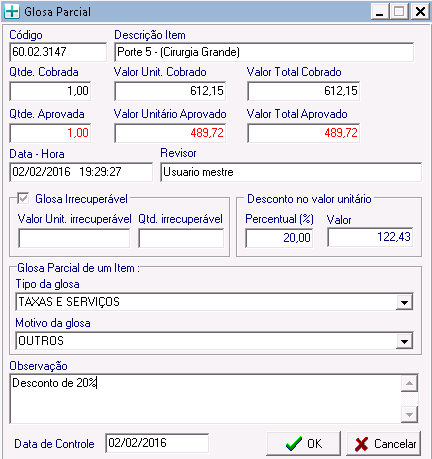Open the Motivo da glosa dropdown

click(404, 341)
